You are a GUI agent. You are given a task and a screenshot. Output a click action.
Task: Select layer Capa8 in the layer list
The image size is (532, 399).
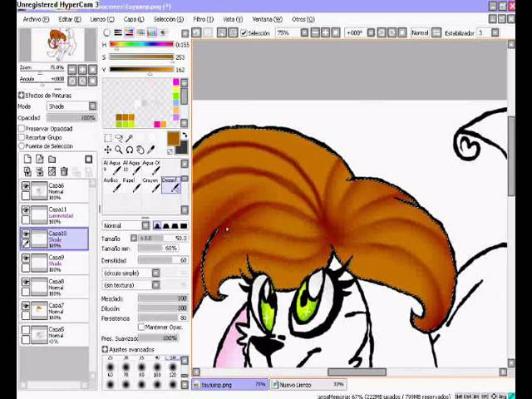pyautogui.click(x=54, y=287)
